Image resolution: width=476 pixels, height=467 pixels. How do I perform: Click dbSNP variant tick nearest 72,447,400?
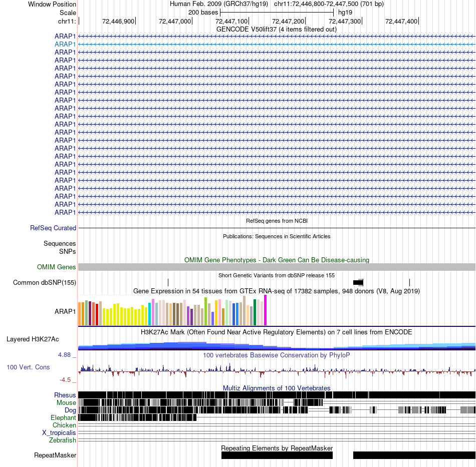(x=409, y=283)
